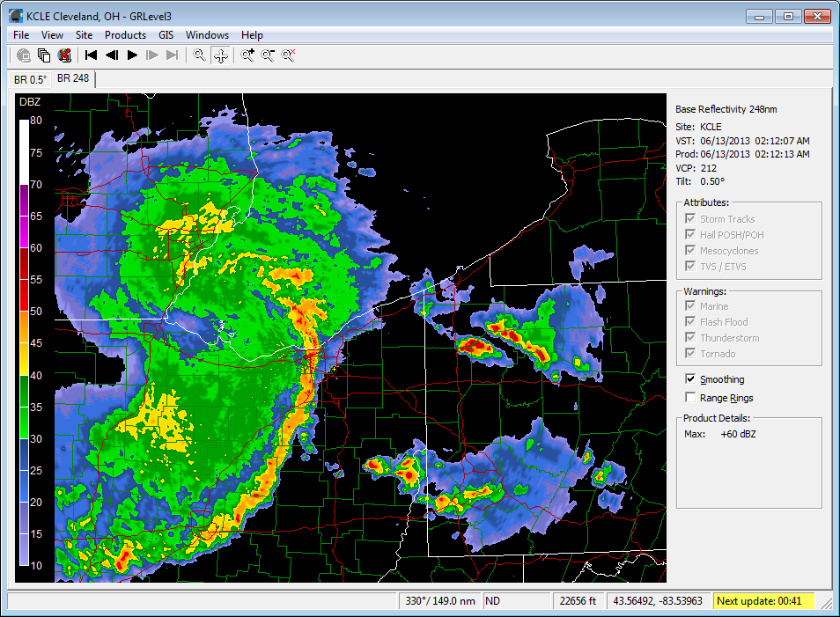Click the 330°/ 149.0 nm status readout
Image resolution: width=840 pixels, height=617 pixels.
click(x=440, y=601)
